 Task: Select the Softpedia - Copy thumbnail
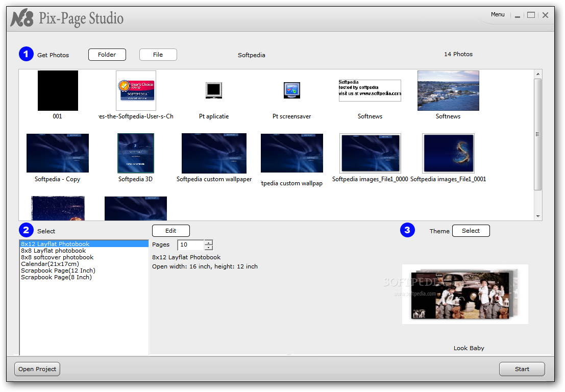58,153
